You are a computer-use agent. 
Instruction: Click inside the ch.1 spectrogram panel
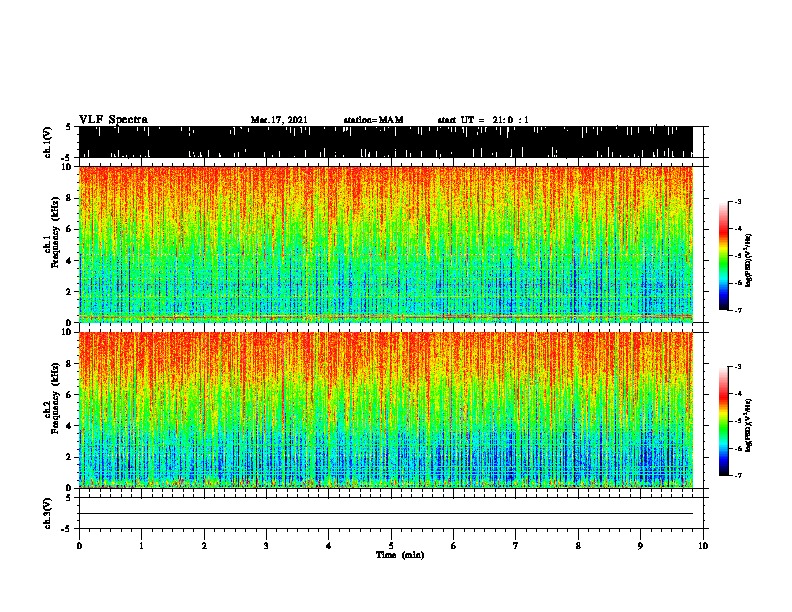386,244
